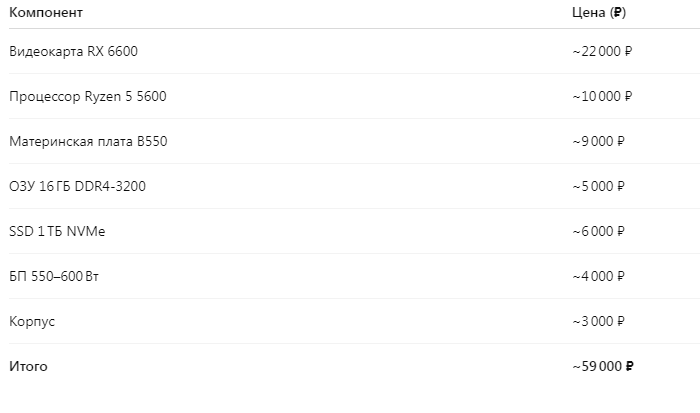Screen dimensions: 700x413
Task: Click the total ~59 000 ₽ value
Action: [x=603, y=367]
